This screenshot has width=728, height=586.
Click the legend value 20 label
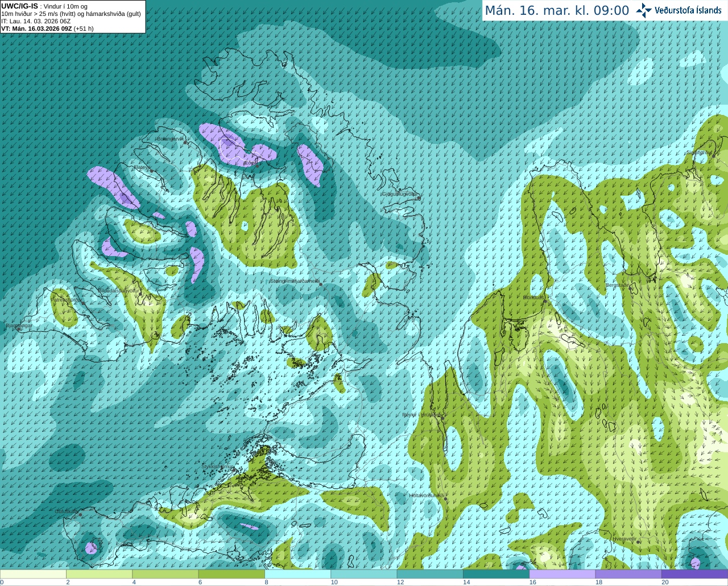(x=665, y=582)
